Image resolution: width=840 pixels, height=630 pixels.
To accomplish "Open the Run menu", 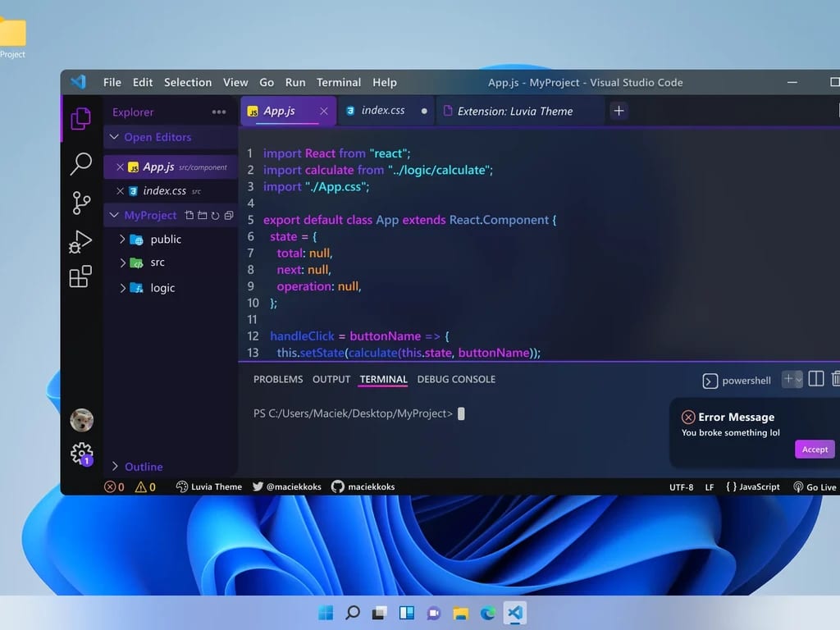I will [x=295, y=83].
